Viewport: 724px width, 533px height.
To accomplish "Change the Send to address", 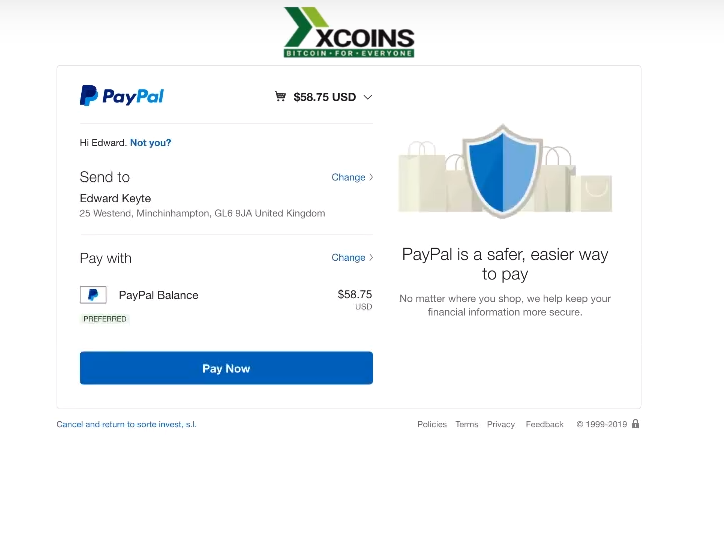I will point(351,177).
